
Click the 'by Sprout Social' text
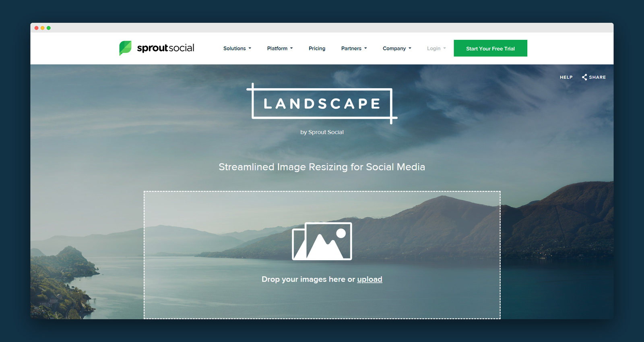(x=322, y=132)
